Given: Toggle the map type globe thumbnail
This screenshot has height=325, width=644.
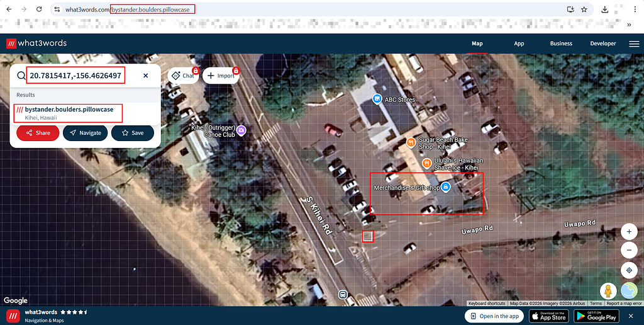Looking at the screenshot, I should click(629, 291).
